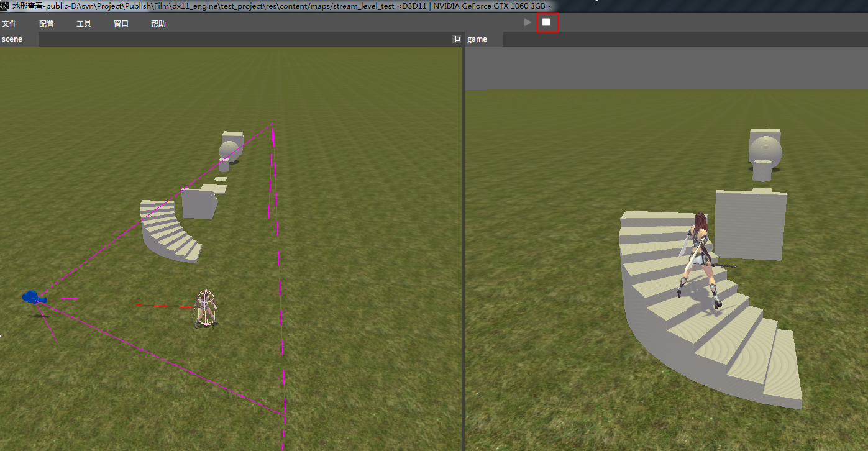This screenshot has width=868, height=451.
Task: Switch to the game tab
Action: [477, 39]
